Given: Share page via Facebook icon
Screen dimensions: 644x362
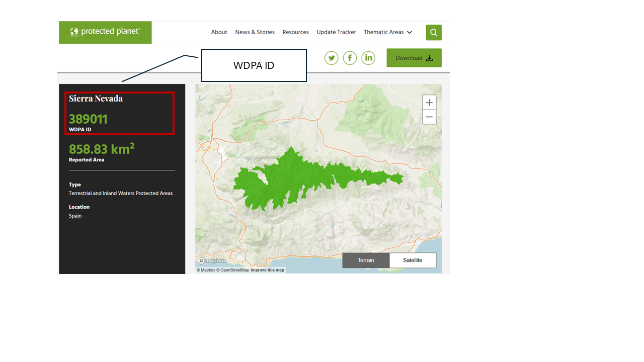Looking at the screenshot, I should pos(350,58).
